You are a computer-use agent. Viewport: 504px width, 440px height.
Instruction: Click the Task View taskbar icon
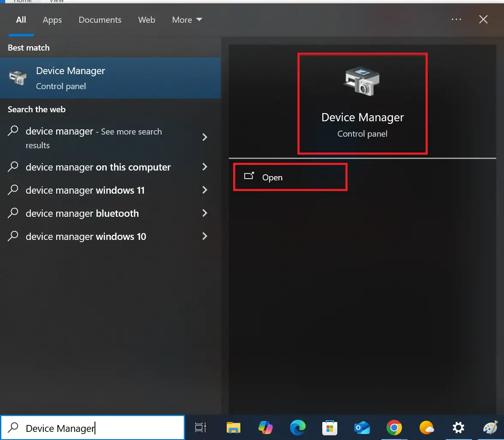click(x=201, y=428)
